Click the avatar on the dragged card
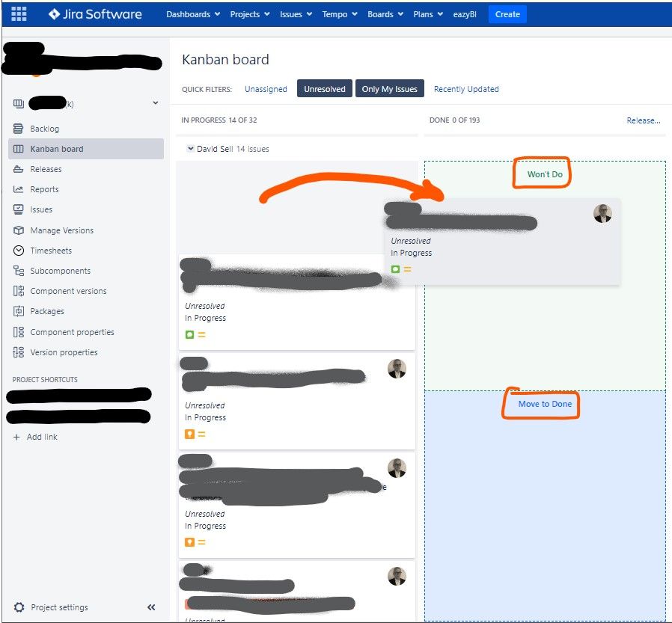672x623 pixels. (602, 213)
